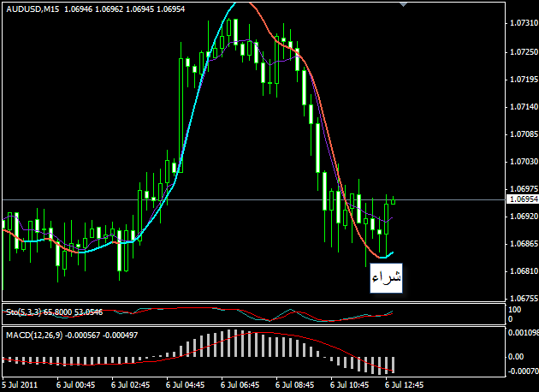Click the 1.07030 price scale level
The width and height of the screenshot is (539, 392).
pos(521,162)
